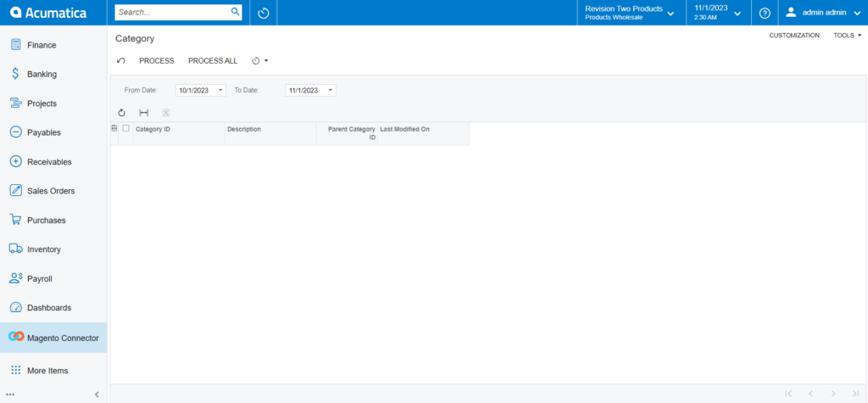The height and width of the screenshot is (403, 868).
Task: Open the Dashboards gauge icon
Action: [x=16, y=308]
